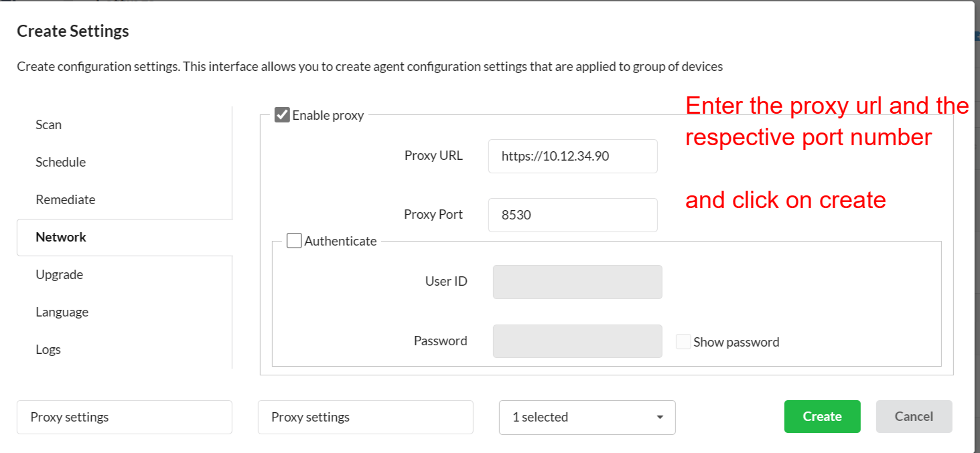Expand the '1 selected' dropdown arrow
The height and width of the screenshot is (453, 980).
660,418
